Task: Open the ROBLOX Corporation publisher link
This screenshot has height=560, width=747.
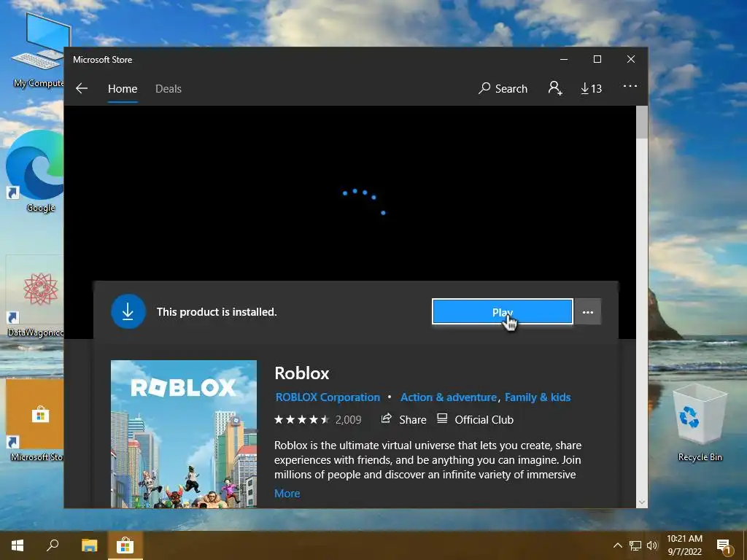Action: [x=328, y=397]
